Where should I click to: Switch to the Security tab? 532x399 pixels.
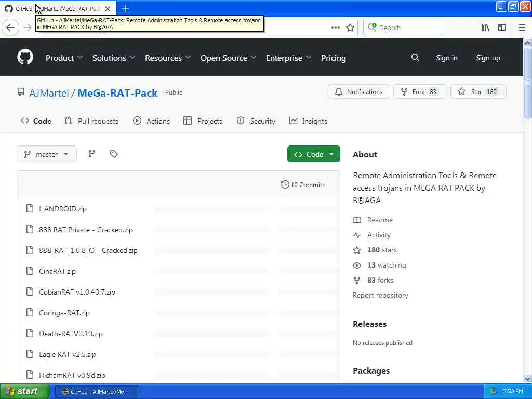pos(256,121)
